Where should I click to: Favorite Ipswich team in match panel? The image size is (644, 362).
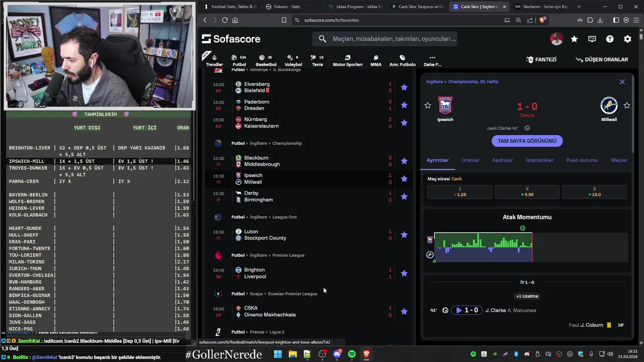428,105
